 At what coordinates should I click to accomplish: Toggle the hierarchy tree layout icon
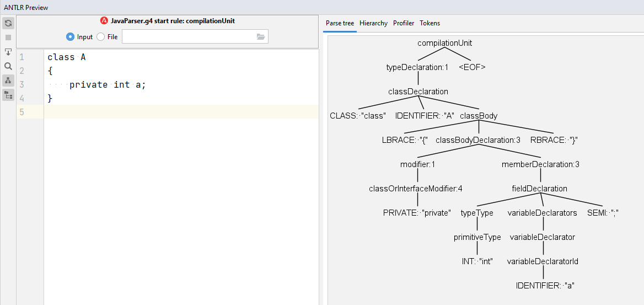click(8, 81)
